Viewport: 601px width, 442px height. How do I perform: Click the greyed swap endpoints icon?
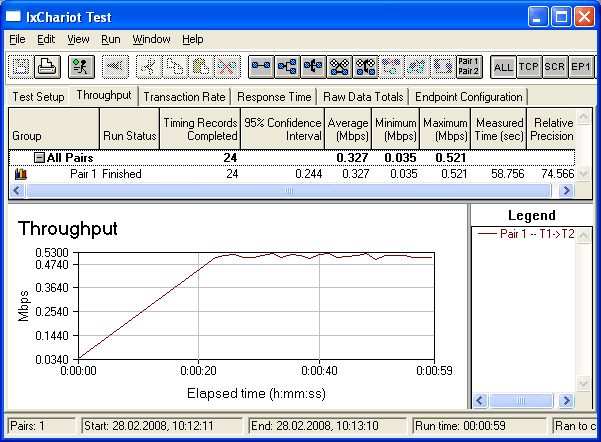(391, 67)
